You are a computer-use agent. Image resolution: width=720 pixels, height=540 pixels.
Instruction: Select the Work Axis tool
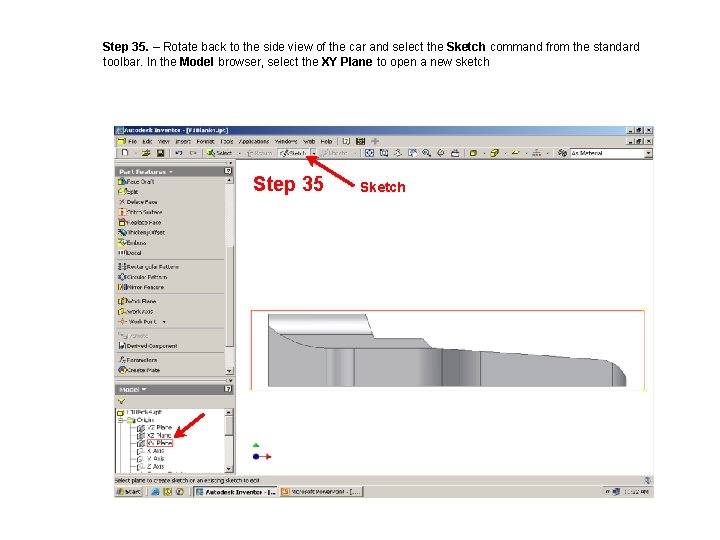tap(136, 311)
